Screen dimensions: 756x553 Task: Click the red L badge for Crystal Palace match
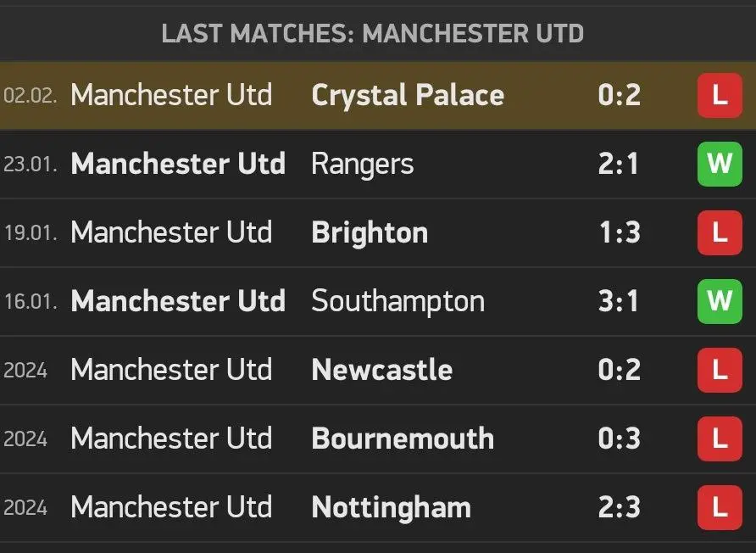coord(719,95)
